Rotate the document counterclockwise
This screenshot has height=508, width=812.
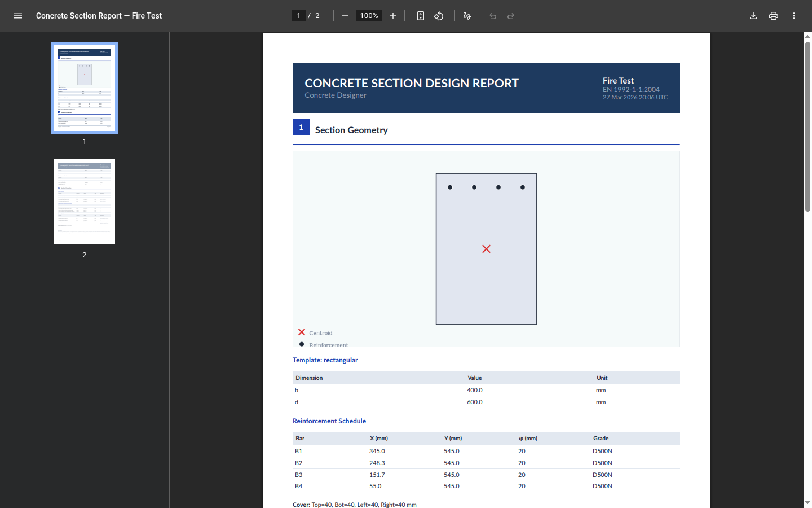[x=439, y=16]
